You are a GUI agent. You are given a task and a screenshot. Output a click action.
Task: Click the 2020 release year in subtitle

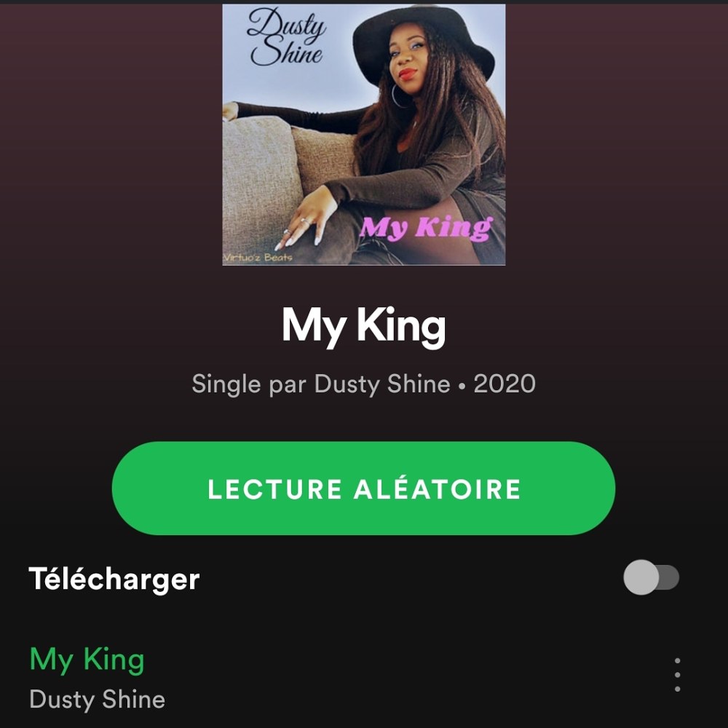click(505, 384)
